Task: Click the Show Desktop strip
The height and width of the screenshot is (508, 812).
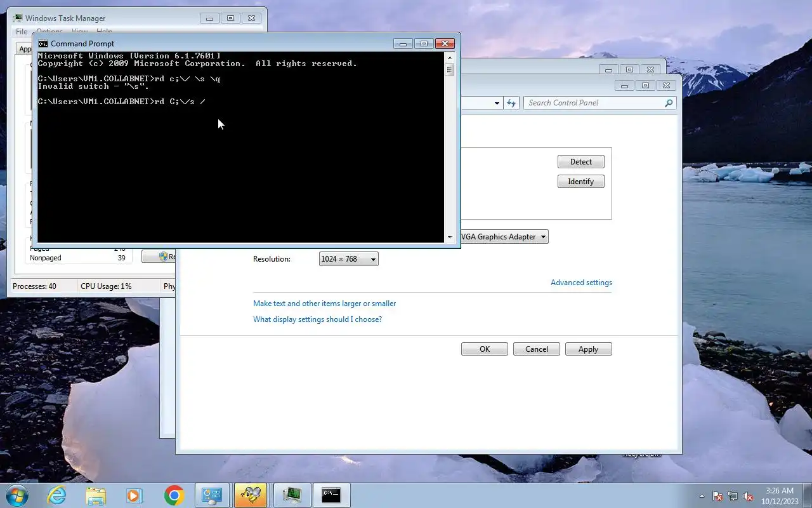Action: click(808, 496)
